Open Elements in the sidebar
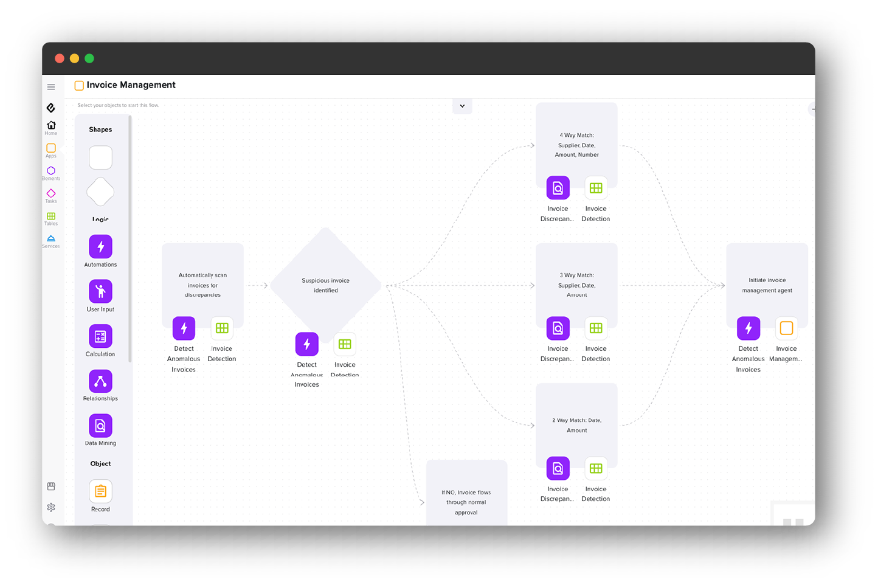This screenshot has width=878, height=588. click(51, 173)
